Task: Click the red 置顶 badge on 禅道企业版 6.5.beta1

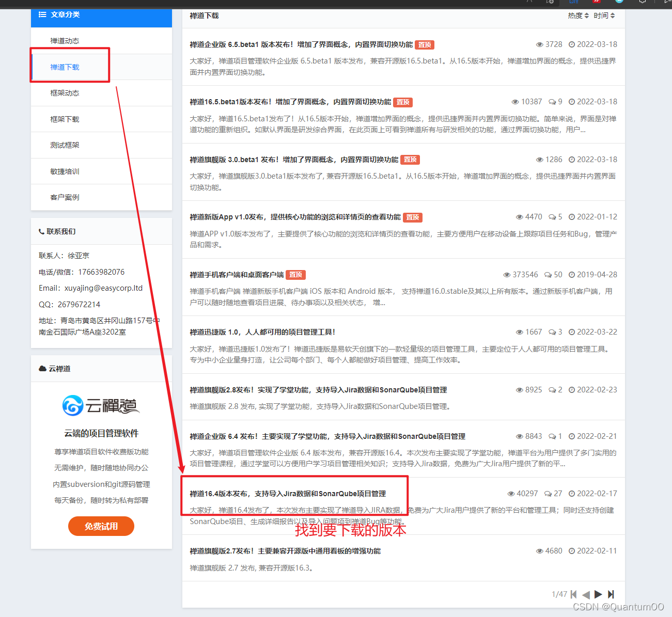Action: (x=425, y=44)
